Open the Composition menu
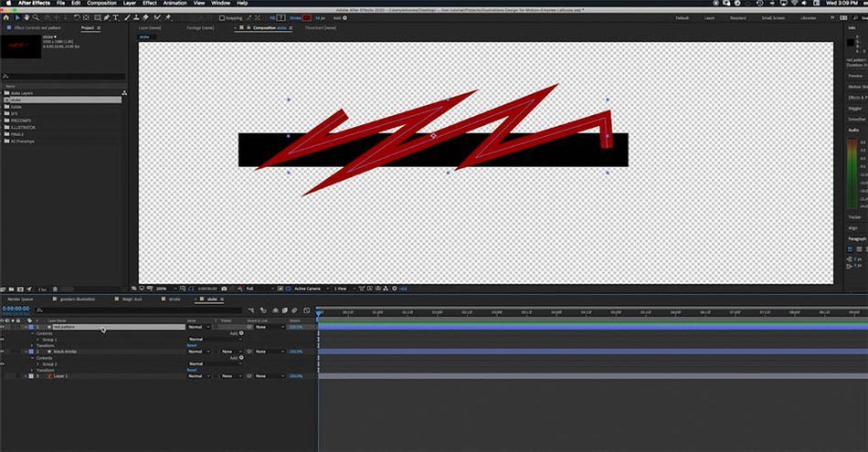 pos(101,3)
